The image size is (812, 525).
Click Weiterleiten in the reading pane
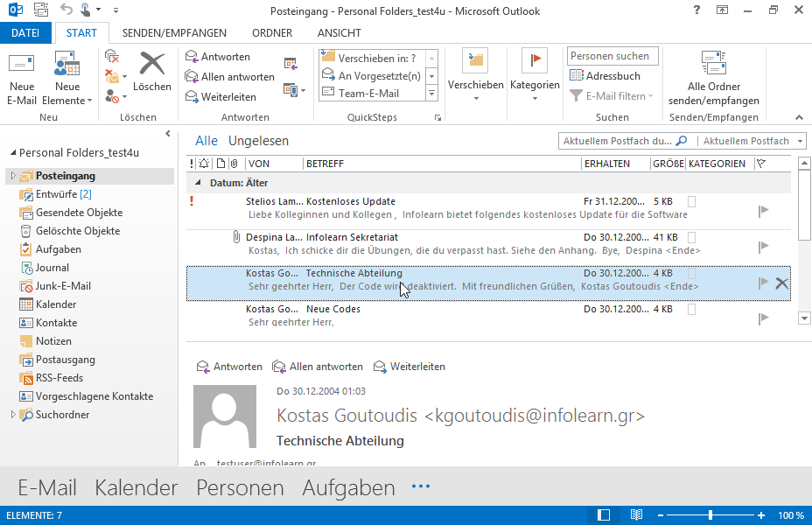(x=409, y=367)
